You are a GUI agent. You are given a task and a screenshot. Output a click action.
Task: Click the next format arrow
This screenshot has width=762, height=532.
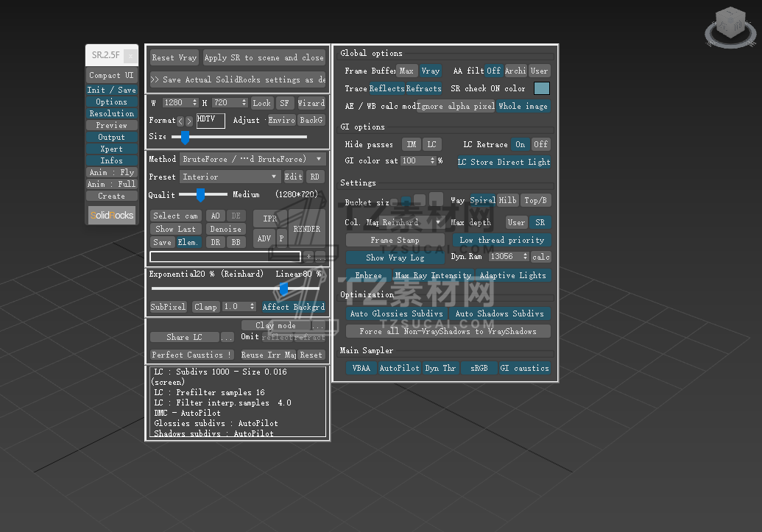(x=189, y=121)
